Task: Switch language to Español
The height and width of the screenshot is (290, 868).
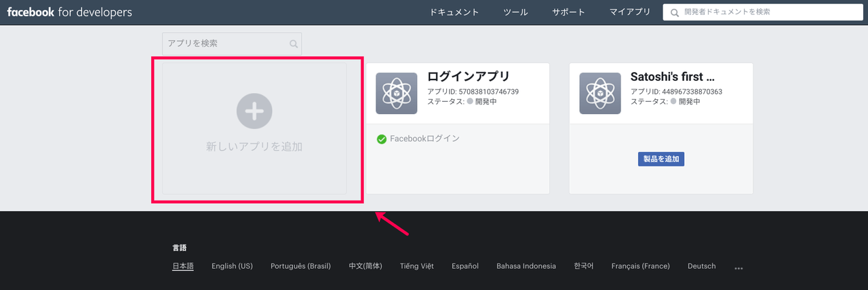Action: coord(465,266)
